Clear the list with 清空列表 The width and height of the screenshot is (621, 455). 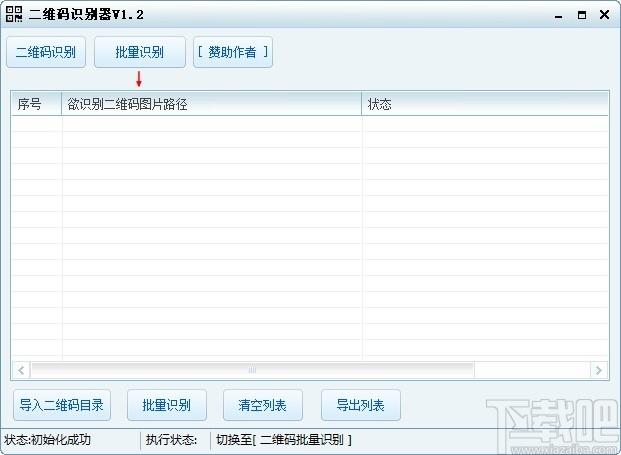[263, 405]
